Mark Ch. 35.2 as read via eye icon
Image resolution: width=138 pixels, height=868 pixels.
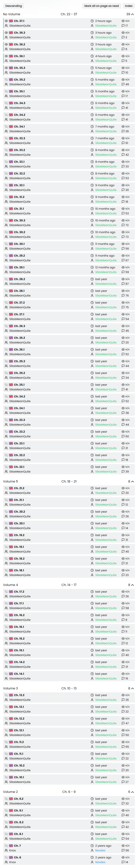[6, 80]
